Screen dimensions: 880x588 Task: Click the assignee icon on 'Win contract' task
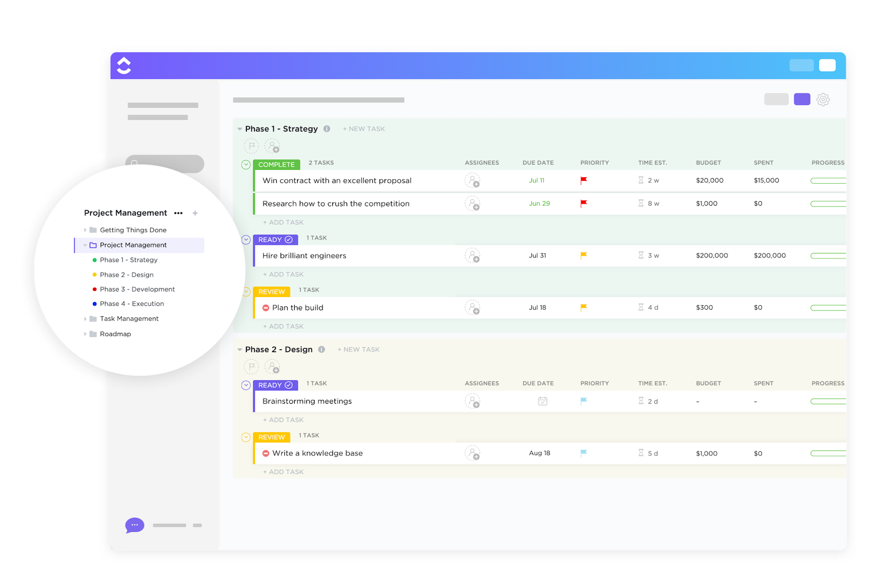coord(473,180)
